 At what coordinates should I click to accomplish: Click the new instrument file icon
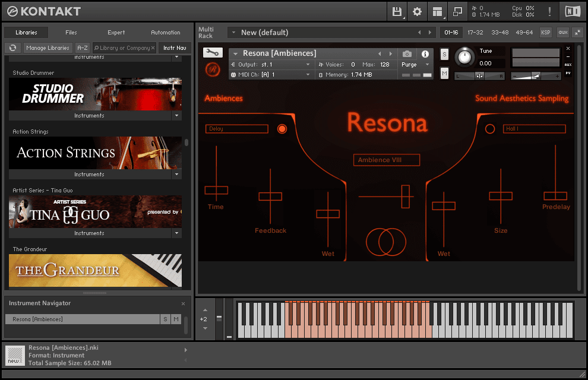coord(15,356)
